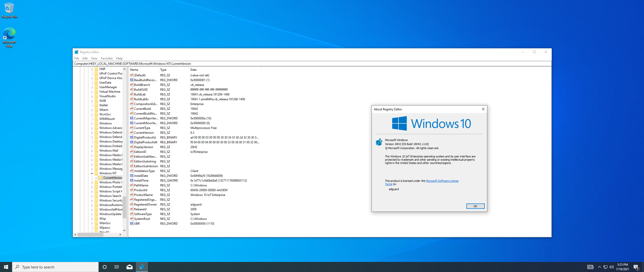Screen dimensions: 644x272
Task: Click the CurrentVersion folder icon in the tree
Action: click(x=100, y=178)
